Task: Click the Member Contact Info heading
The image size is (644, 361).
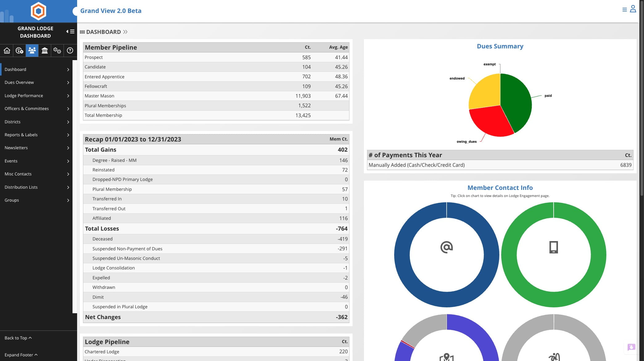Action: pos(500,188)
